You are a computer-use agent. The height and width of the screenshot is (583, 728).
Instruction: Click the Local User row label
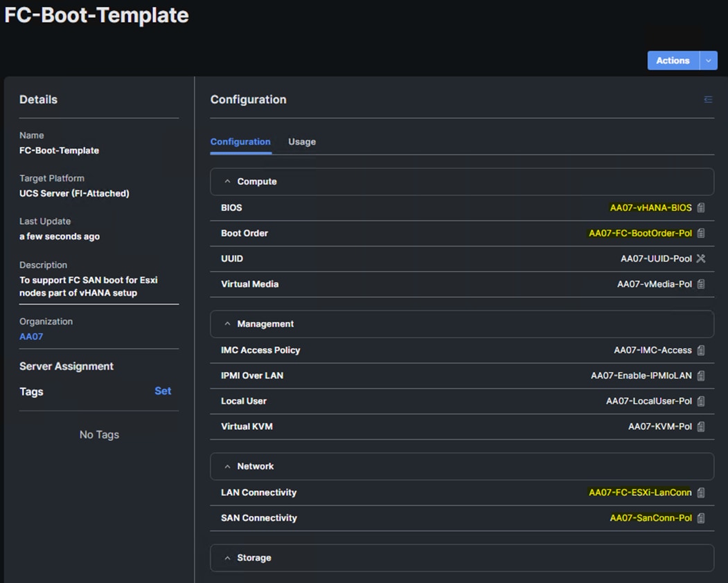244,401
